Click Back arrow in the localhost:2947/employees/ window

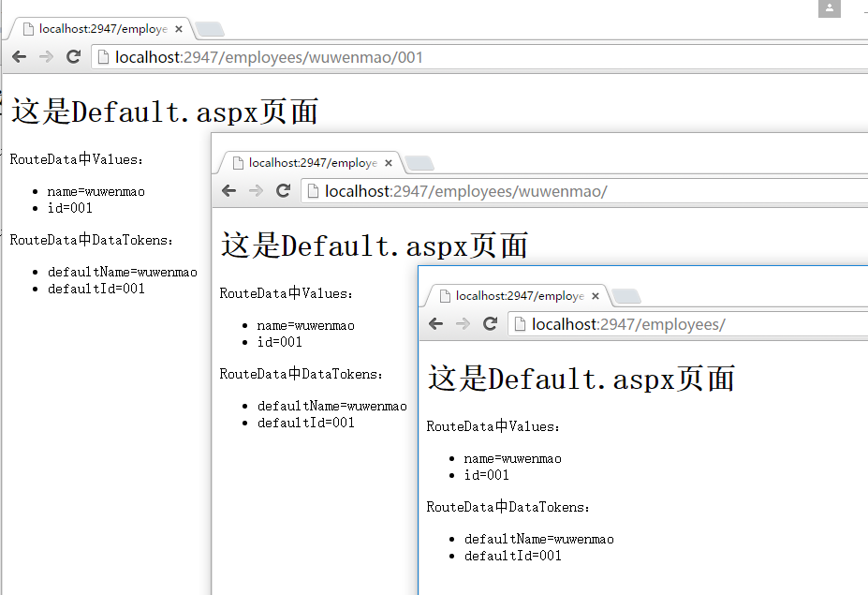435,323
